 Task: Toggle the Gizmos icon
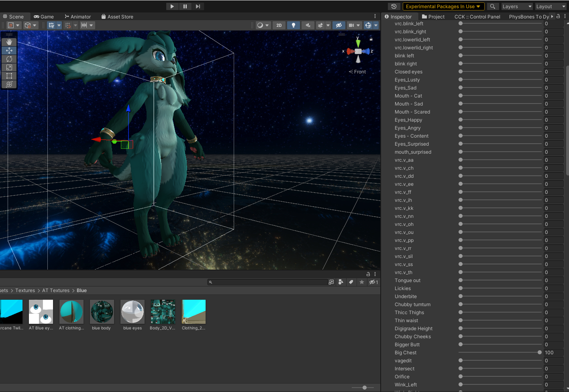click(368, 25)
